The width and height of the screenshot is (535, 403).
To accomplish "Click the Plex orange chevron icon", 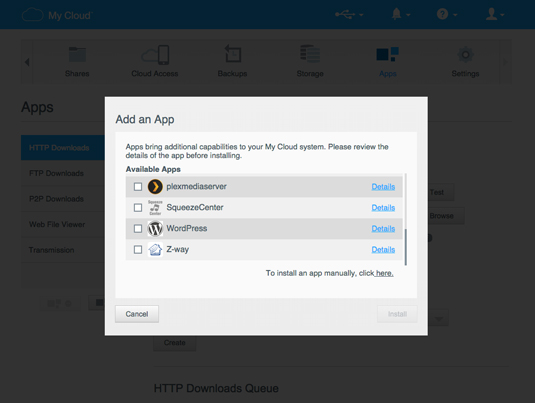I will click(155, 187).
